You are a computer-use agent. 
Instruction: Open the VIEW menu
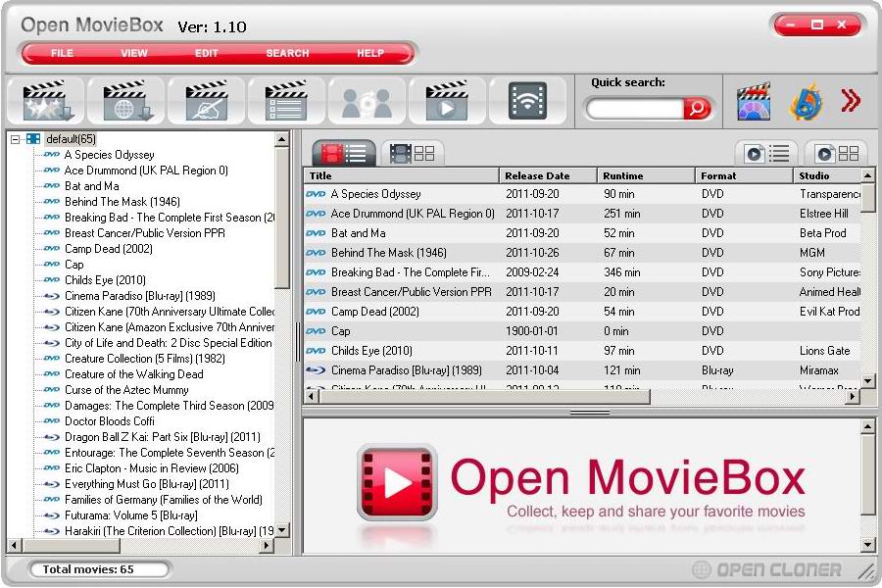[x=134, y=54]
